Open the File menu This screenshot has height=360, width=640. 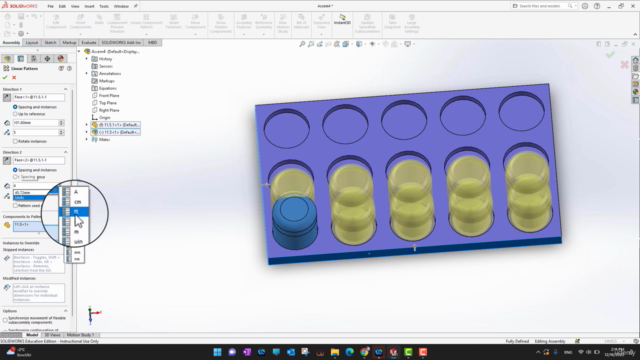point(50,6)
